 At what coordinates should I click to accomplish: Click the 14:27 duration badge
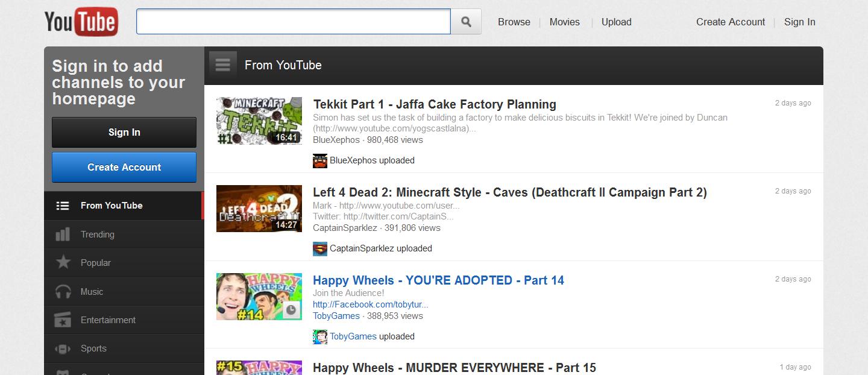(x=286, y=225)
